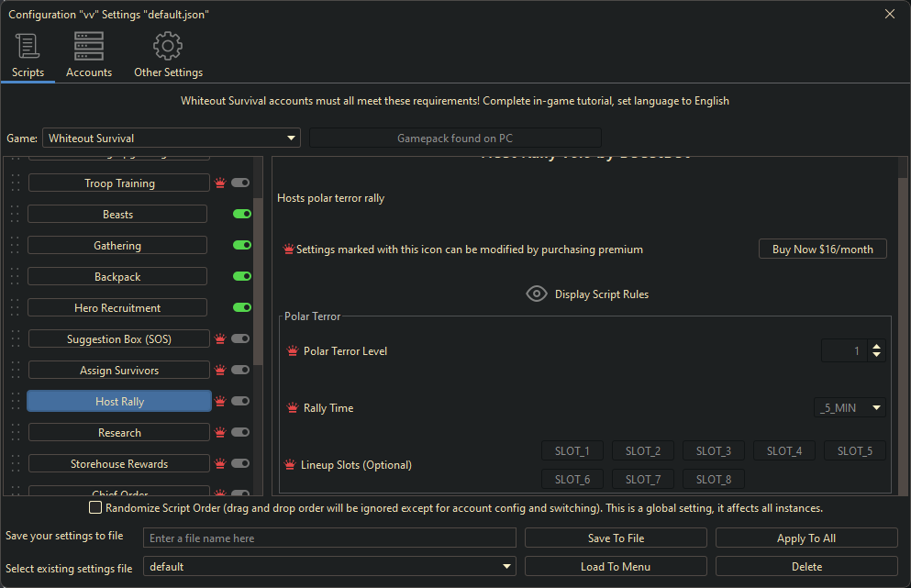Delete the selected settings file
This screenshot has height=588, width=911.
click(806, 567)
